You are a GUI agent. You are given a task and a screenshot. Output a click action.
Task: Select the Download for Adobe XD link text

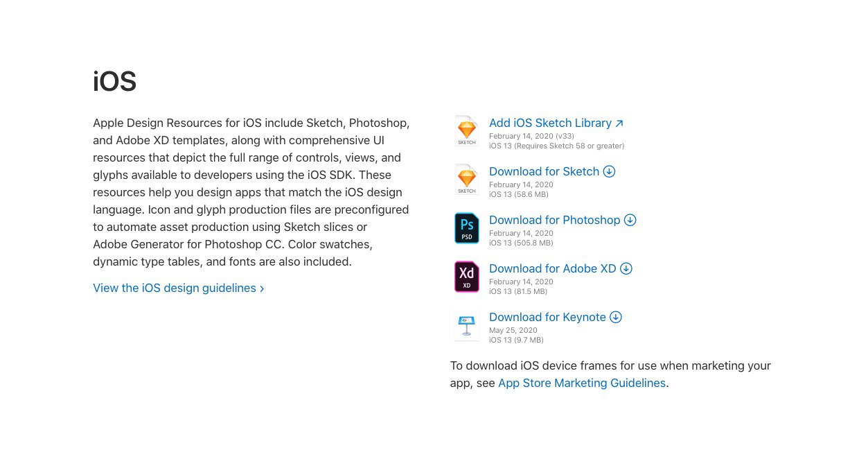(553, 268)
